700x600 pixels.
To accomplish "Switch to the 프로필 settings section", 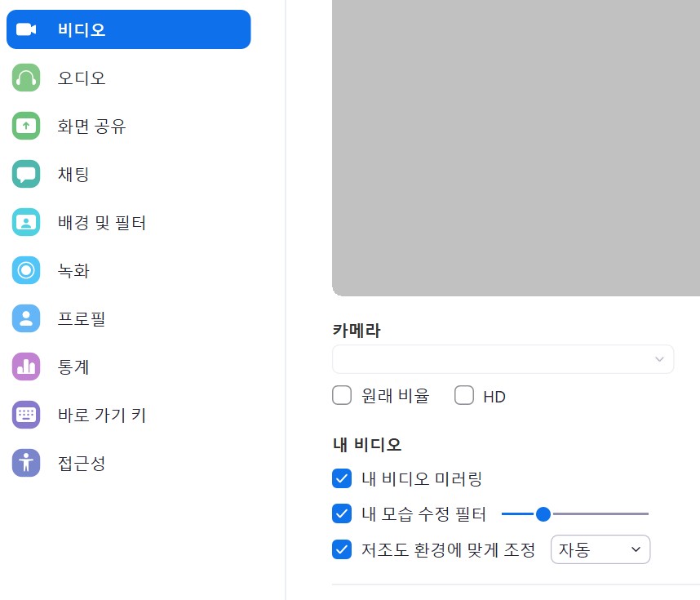I will point(26,318).
